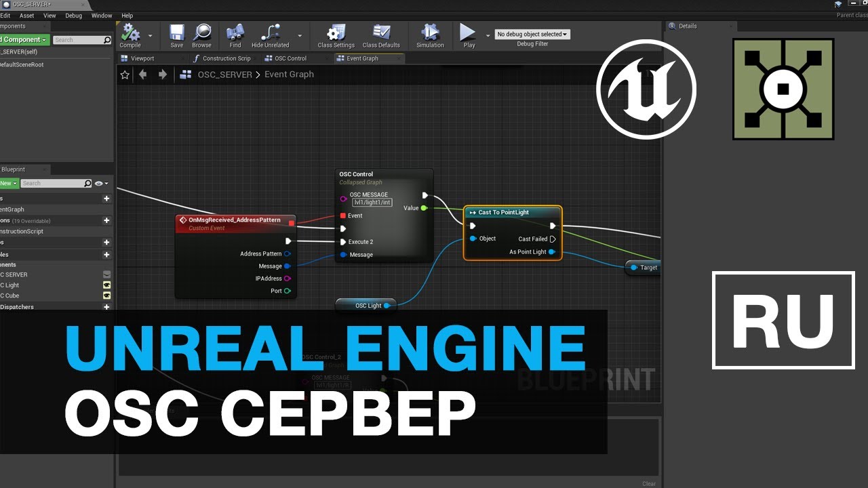Toggle Hide Unrelated nodes

click(270, 35)
